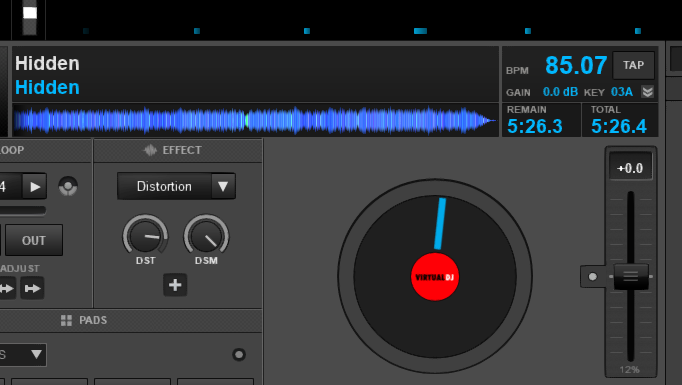Open the LOOP section header
The width and height of the screenshot is (682, 385).
coord(12,150)
